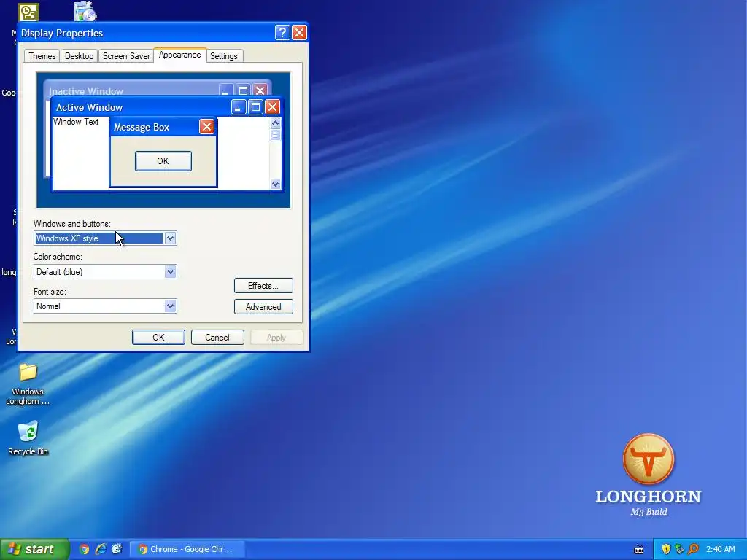The image size is (747, 560).
Task: Click the Display Properties title bar text
Action: point(62,33)
